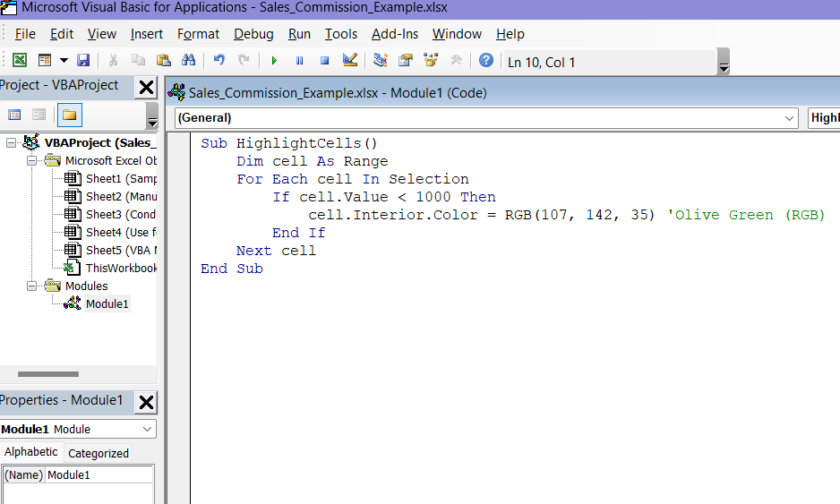The width and height of the screenshot is (840, 504).
Task: Collapse the Modules folder
Action: [x=32, y=286]
